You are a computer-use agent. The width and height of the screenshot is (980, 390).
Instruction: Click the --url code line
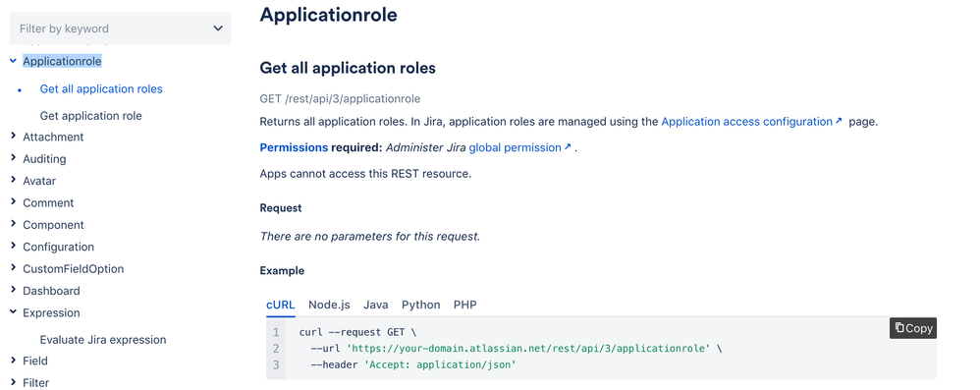click(516, 348)
